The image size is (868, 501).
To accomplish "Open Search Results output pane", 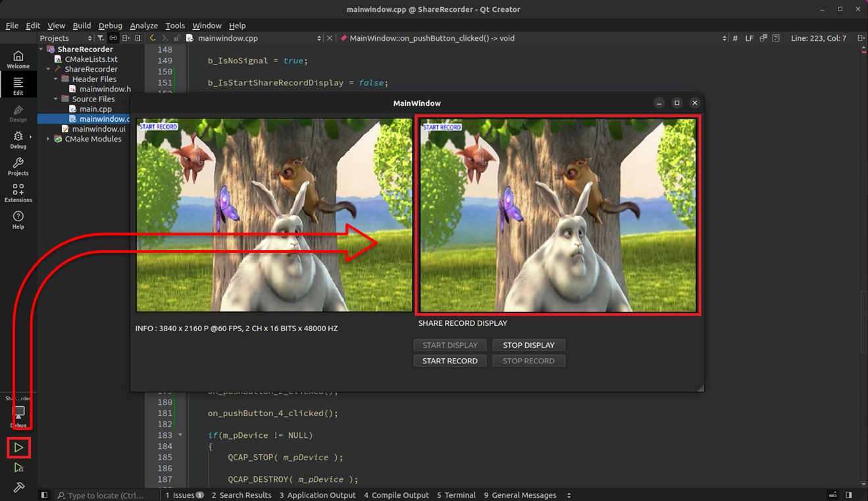I will click(242, 495).
